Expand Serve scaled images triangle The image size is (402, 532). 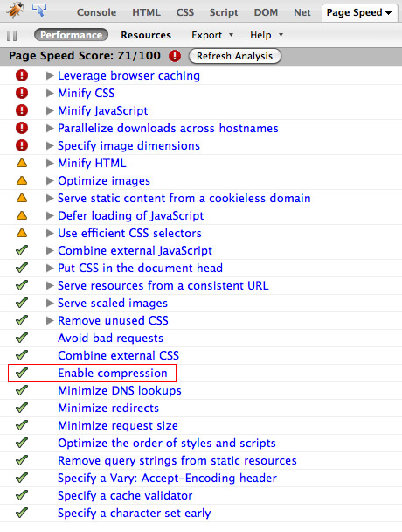pyautogui.click(x=50, y=303)
